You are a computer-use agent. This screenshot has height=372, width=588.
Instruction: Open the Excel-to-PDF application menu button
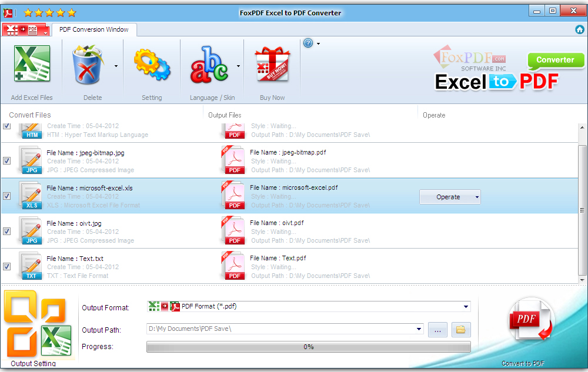(x=26, y=29)
